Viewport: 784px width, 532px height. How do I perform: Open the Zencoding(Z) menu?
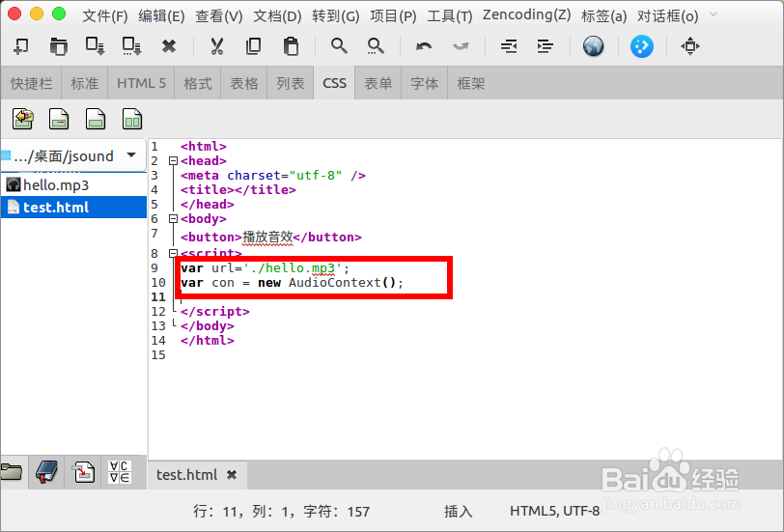(x=526, y=15)
